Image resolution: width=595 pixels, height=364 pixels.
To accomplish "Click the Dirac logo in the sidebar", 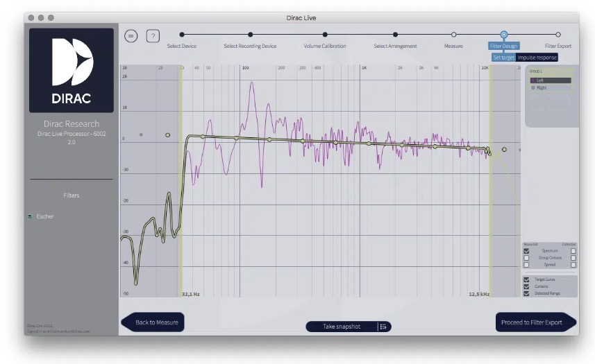I will point(72,71).
